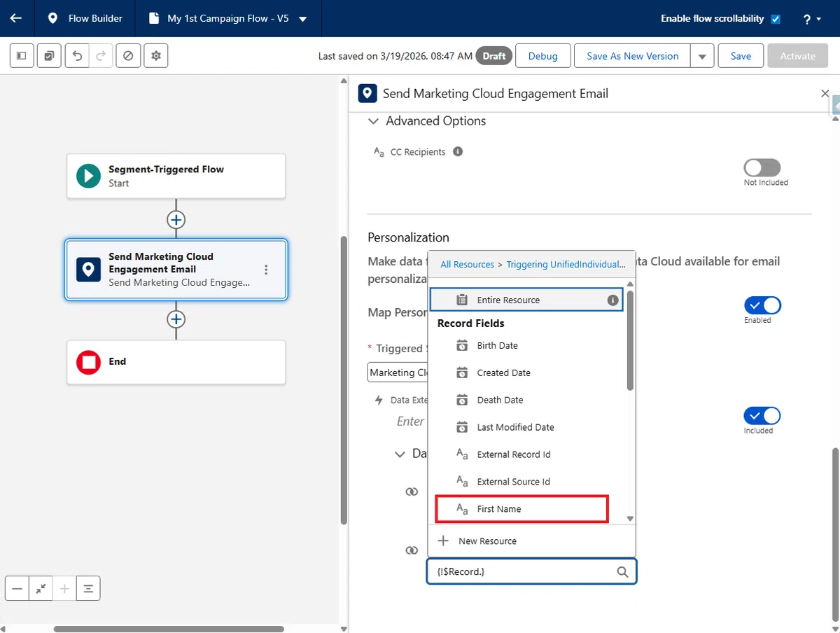
Task: Add element after the Start node
Action: click(x=176, y=220)
